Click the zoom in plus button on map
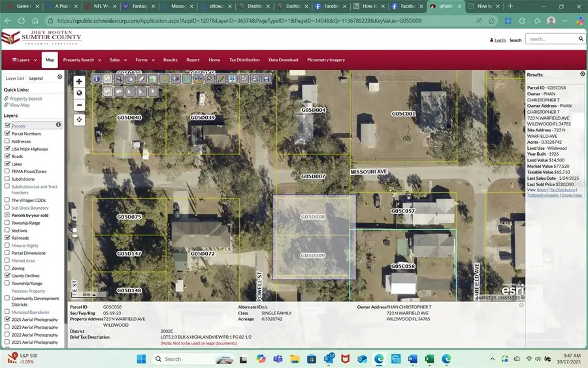588x368 pixels. [79, 82]
